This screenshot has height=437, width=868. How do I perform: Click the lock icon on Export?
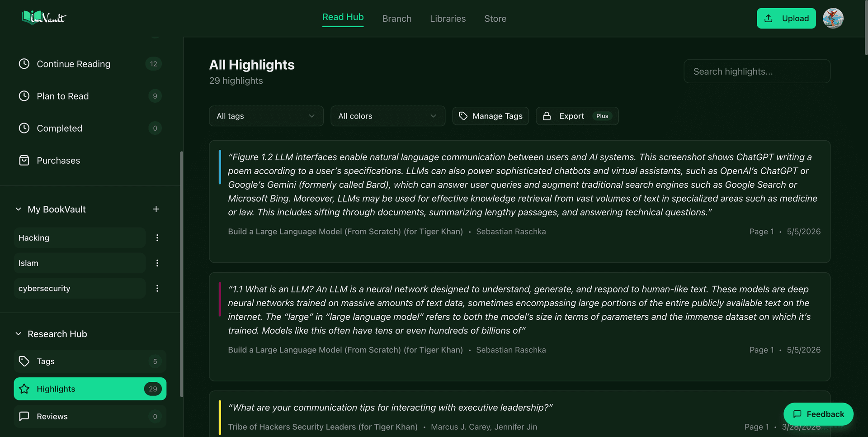[x=547, y=116]
